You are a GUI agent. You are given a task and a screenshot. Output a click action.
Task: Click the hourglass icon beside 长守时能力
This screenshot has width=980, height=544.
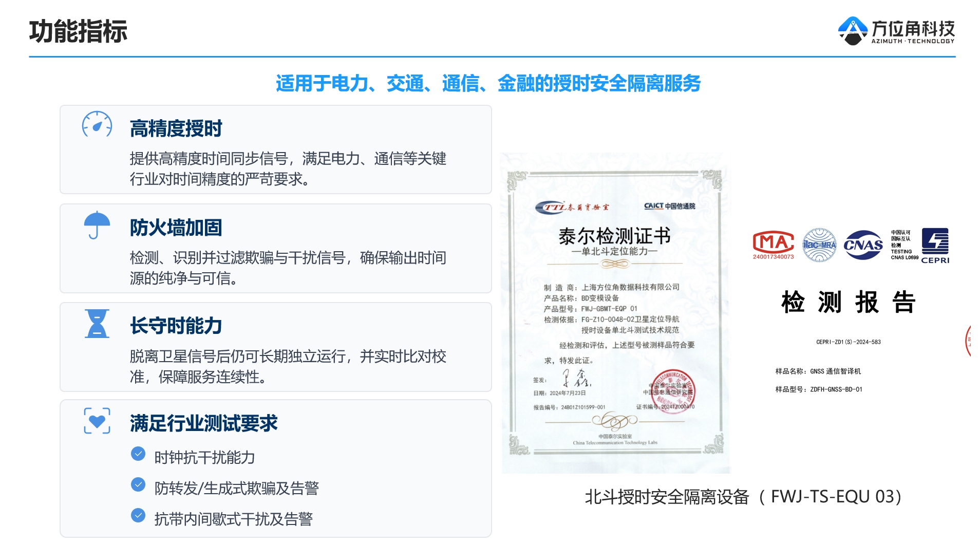[97, 323]
